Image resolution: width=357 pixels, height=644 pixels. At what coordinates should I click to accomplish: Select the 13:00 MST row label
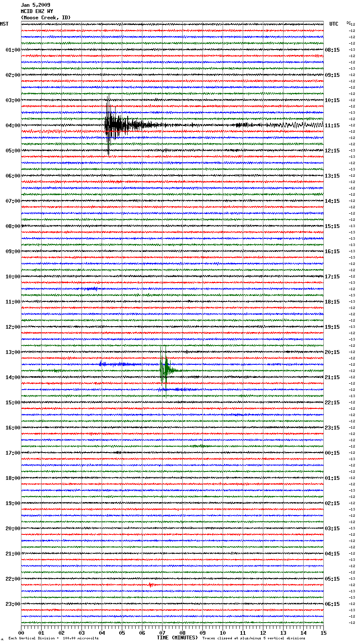(13, 352)
